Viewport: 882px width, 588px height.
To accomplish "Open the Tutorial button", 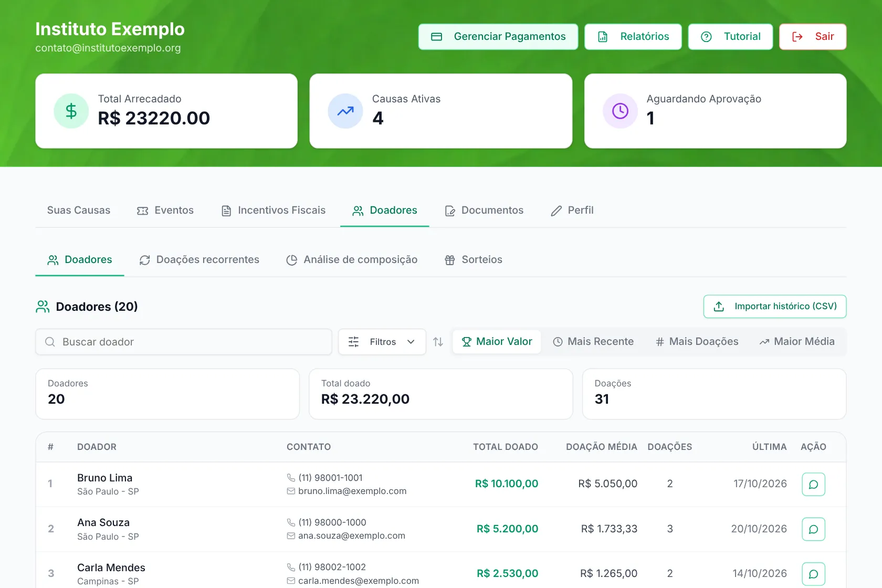I will 731,37.
